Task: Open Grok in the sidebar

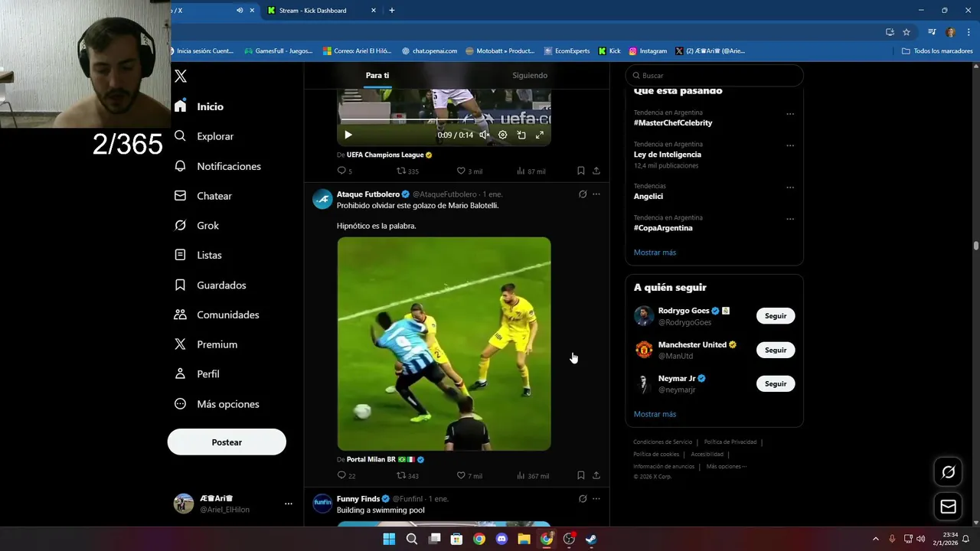Action: pos(197,226)
